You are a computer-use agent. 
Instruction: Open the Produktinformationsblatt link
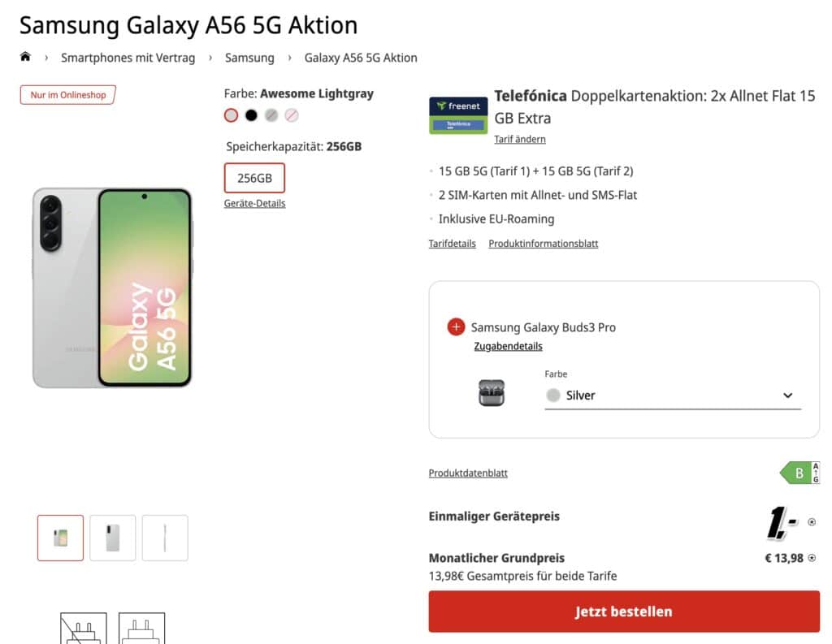pos(543,244)
